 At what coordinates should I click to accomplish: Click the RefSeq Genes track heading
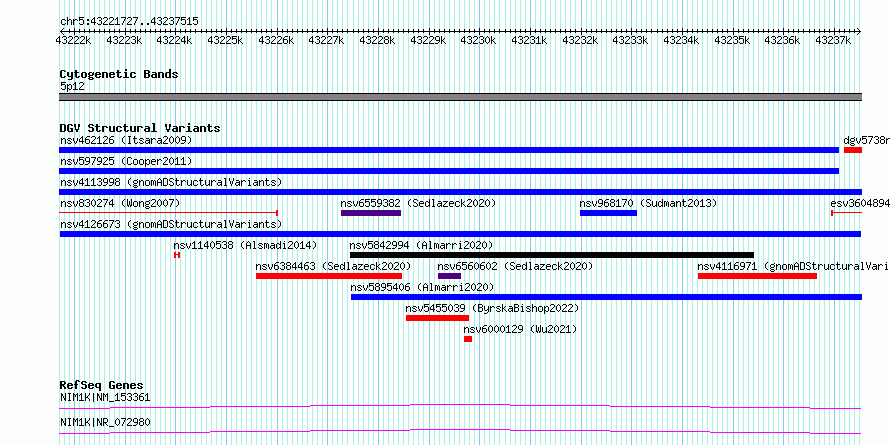102,385
